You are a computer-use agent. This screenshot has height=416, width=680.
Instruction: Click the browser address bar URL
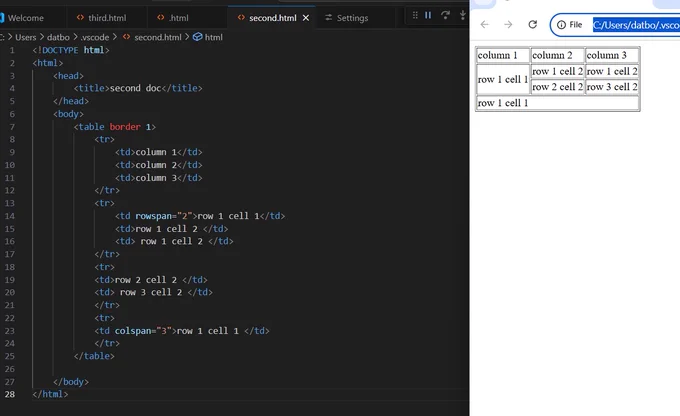pos(636,25)
